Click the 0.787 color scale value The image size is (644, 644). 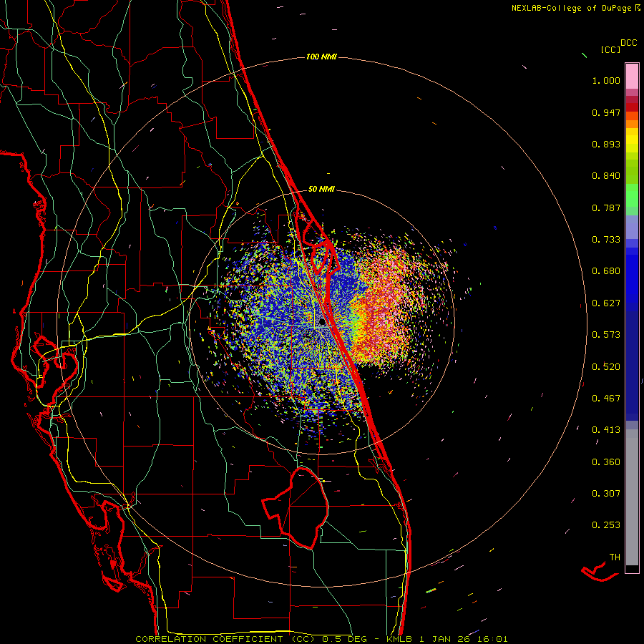tap(606, 208)
